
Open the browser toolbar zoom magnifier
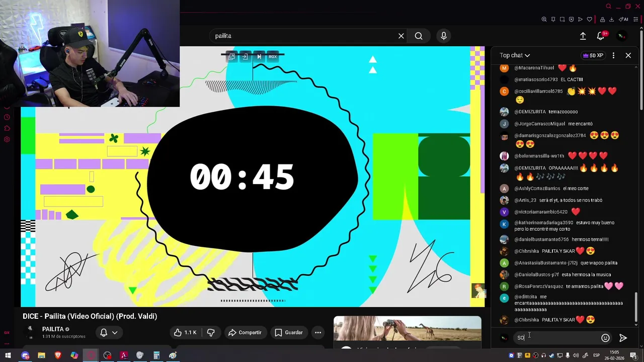click(x=544, y=20)
